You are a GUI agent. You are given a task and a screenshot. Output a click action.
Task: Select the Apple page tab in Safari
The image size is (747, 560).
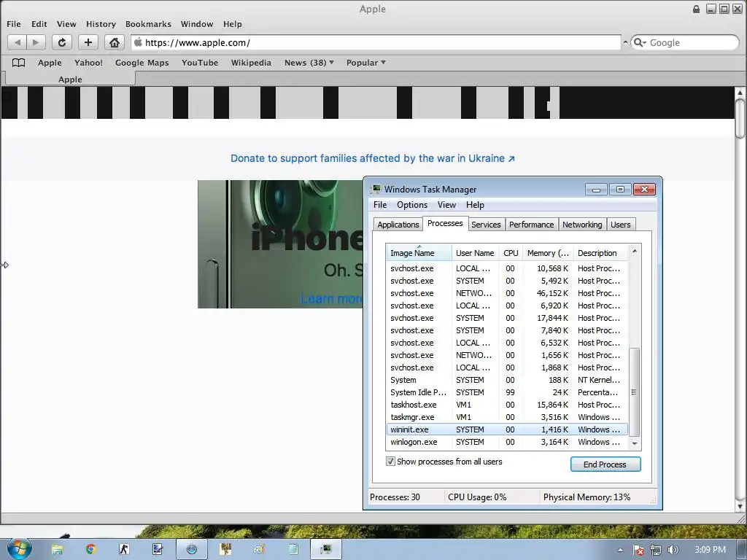coord(70,79)
